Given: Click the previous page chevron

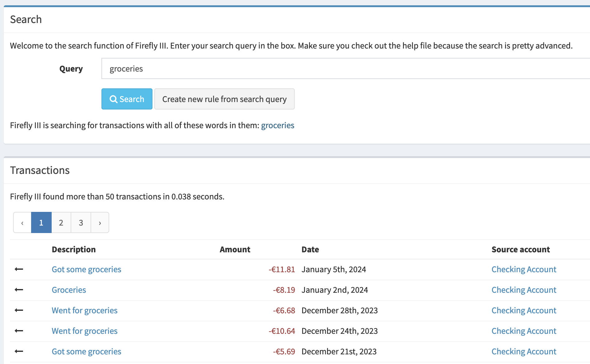Looking at the screenshot, I should [x=22, y=222].
